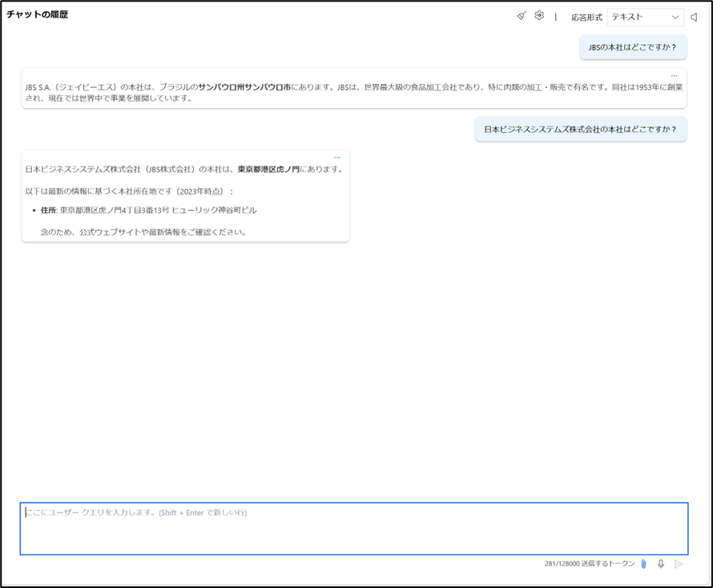Open chat settings gear icon
This screenshot has width=713, height=588.
point(539,15)
